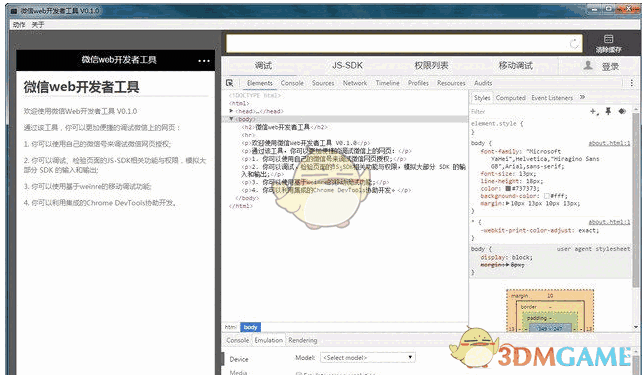
Task: Switch to drawer Emulation tab
Action: click(269, 340)
